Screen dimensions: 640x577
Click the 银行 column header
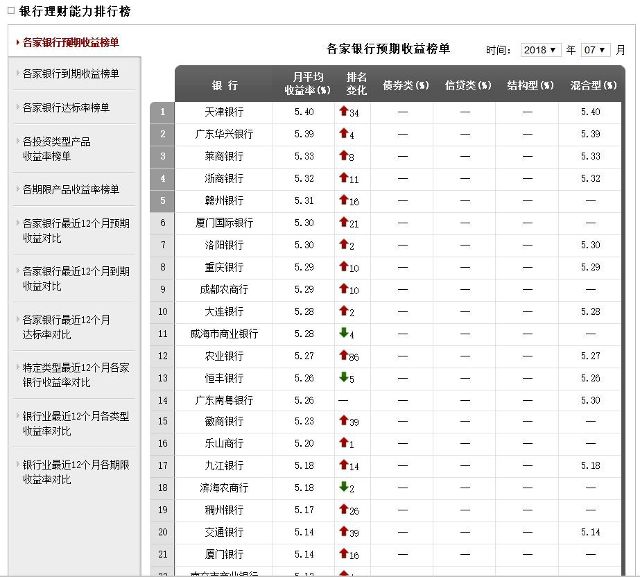pyautogui.click(x=224, y=85)
